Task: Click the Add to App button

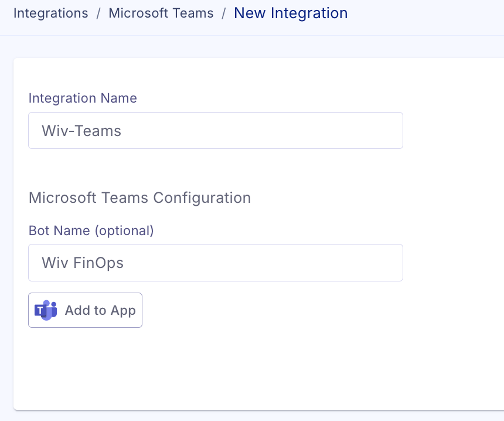Action: point(85,310)
